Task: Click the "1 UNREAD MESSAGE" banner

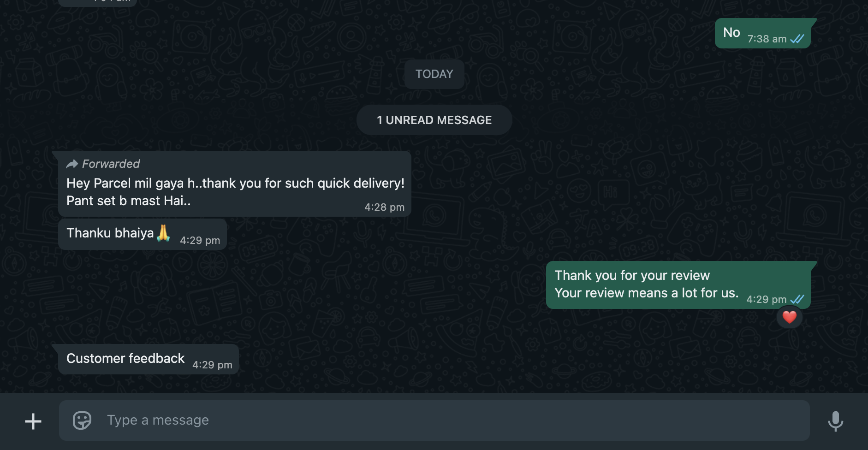Action: [434, 120]
